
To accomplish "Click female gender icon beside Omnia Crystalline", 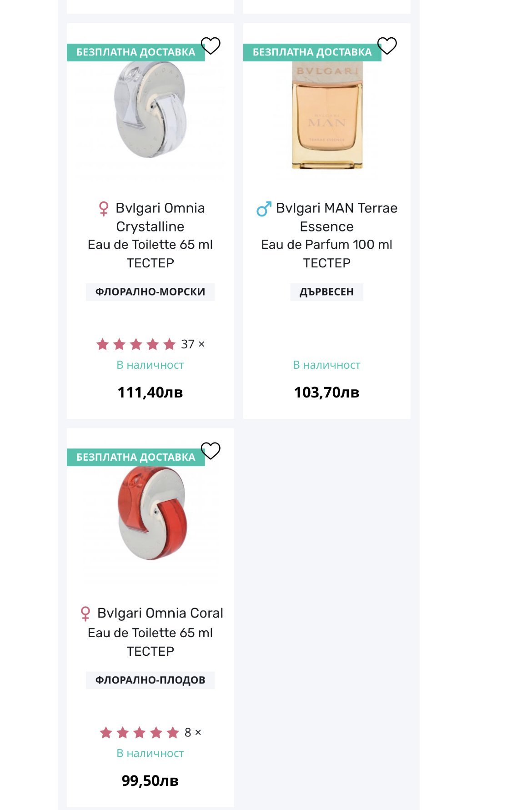I will click(x=104, y=209).
